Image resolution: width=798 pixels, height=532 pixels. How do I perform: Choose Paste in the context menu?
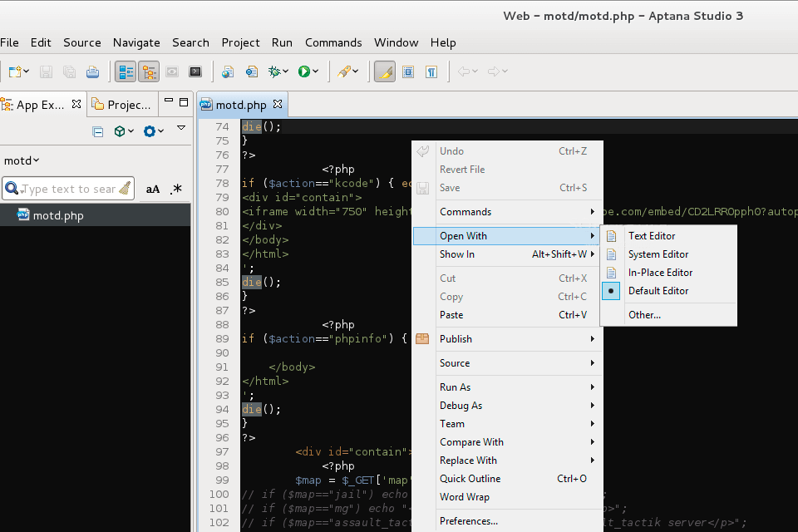tap(508, 315)
